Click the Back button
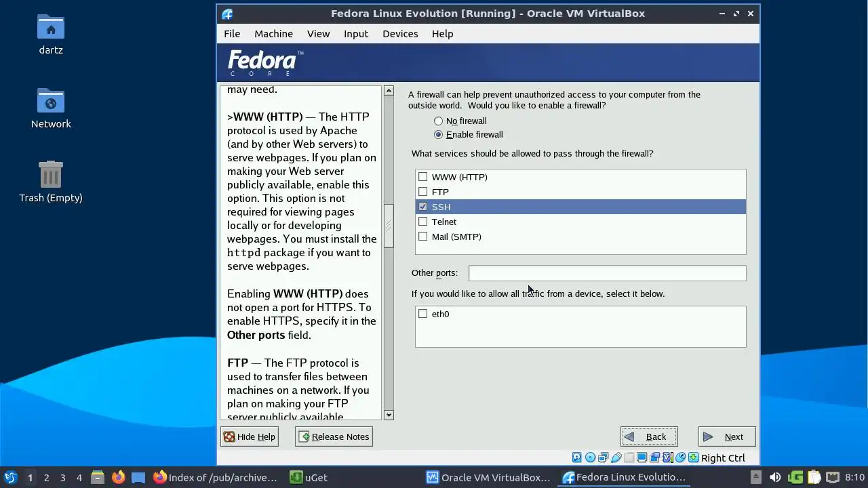This screenshot has height=488, width=868. pos(649,436)
